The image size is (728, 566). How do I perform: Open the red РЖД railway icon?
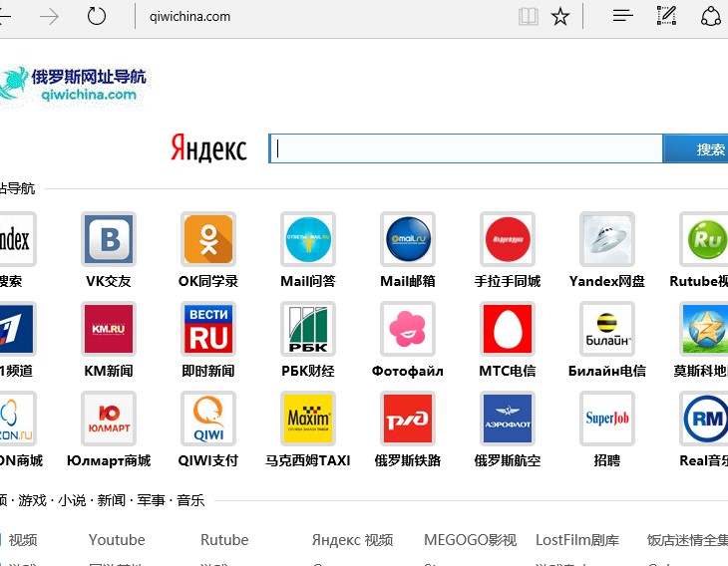[x=408, y=419]
